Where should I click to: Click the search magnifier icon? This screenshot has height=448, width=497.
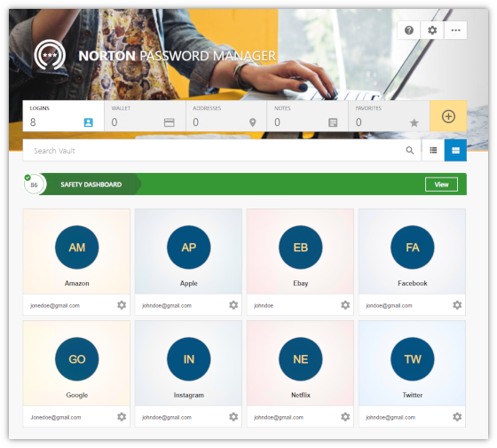[x=409, y=151]
